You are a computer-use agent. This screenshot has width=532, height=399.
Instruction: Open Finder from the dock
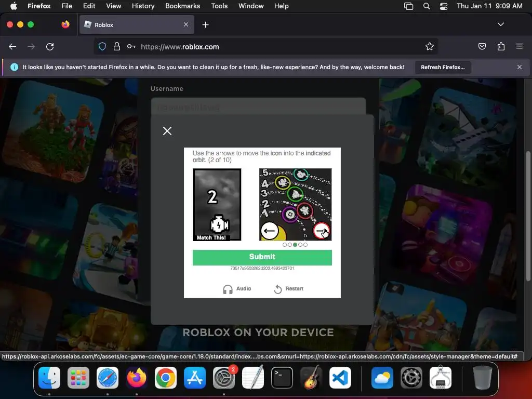(x=49, y=378)
